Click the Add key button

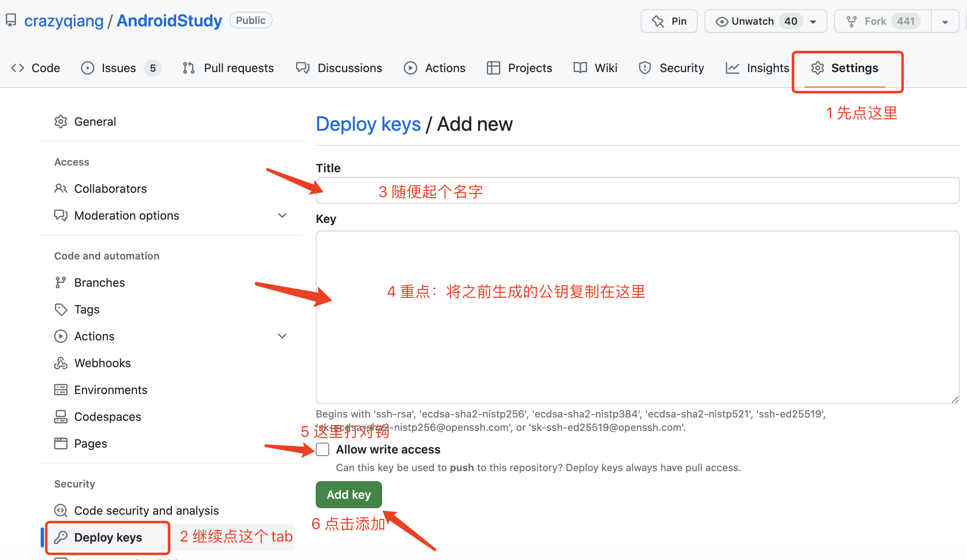tap(348, 494)
